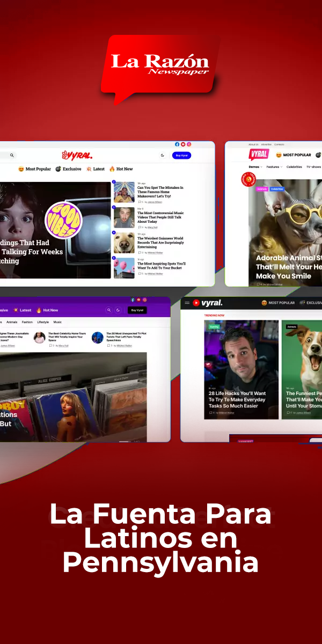Image resolution: width=322 pixels, height=644 pixels.
Task: Click Facebook icon in white Vyral demo header
Action: tap(177, 144)
